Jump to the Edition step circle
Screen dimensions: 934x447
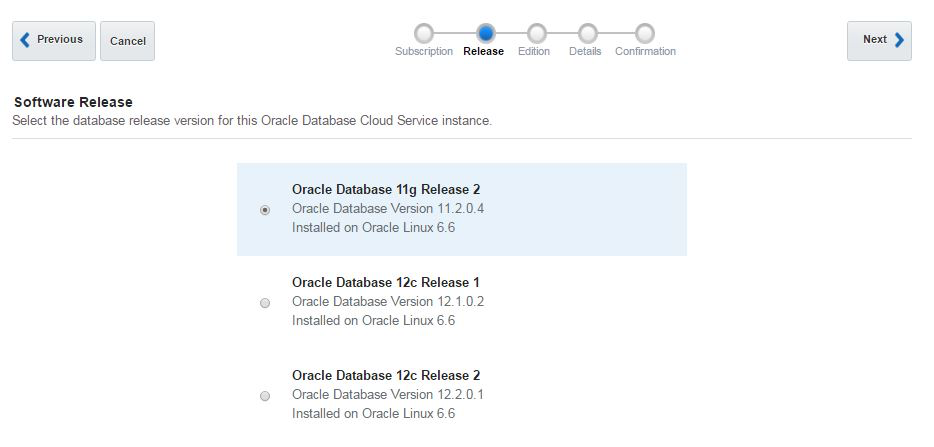[x=537, y=34]
